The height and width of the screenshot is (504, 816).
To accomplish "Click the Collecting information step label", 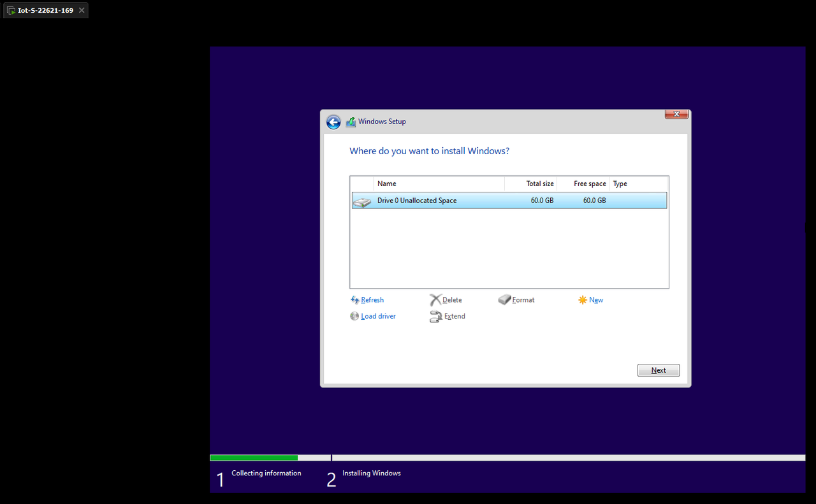I will click(x=266, y=473).
